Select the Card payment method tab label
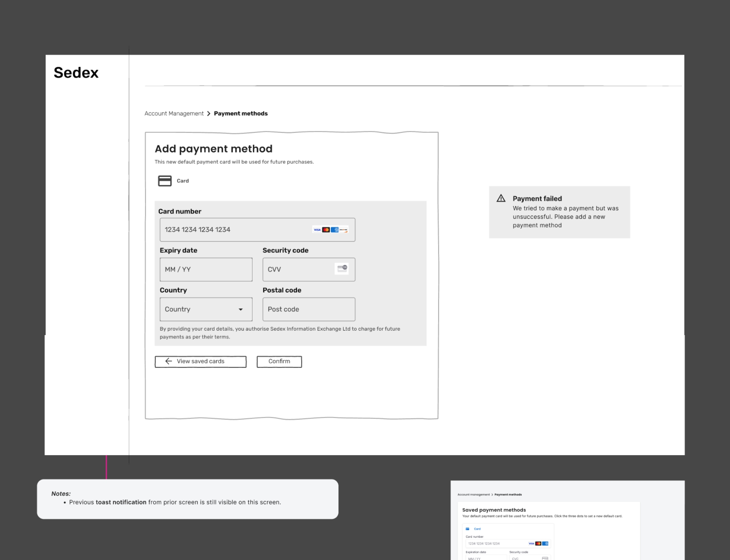 coord(183,181)
